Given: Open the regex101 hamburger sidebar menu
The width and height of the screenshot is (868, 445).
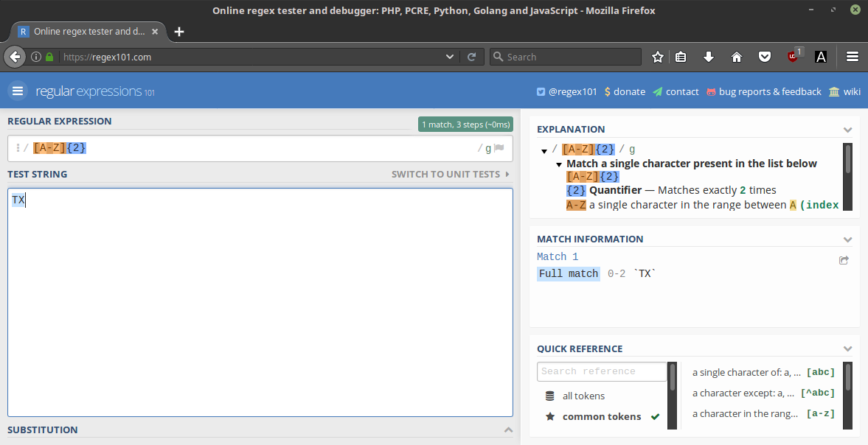Looking at the screenshot, I should (18, 91).
